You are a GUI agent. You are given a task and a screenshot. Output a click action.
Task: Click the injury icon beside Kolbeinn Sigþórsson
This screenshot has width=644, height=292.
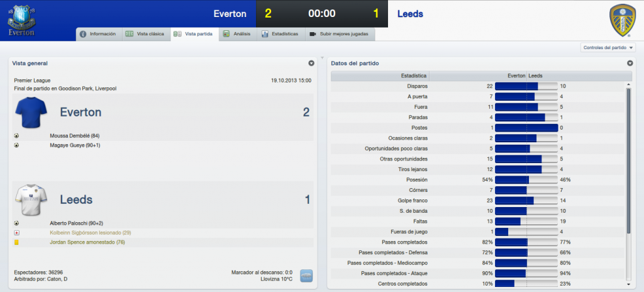click(16, 233)
